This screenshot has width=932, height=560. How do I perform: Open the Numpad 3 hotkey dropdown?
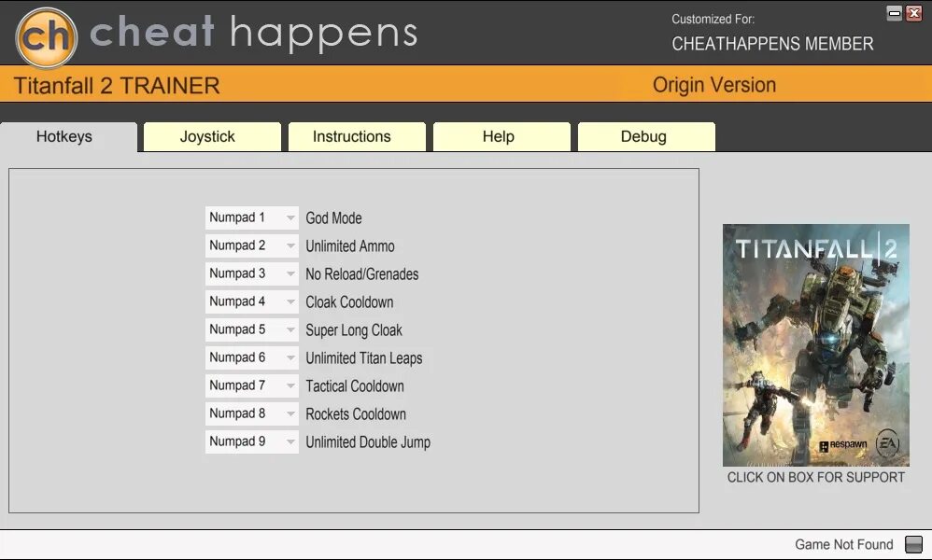click(251, 273)
